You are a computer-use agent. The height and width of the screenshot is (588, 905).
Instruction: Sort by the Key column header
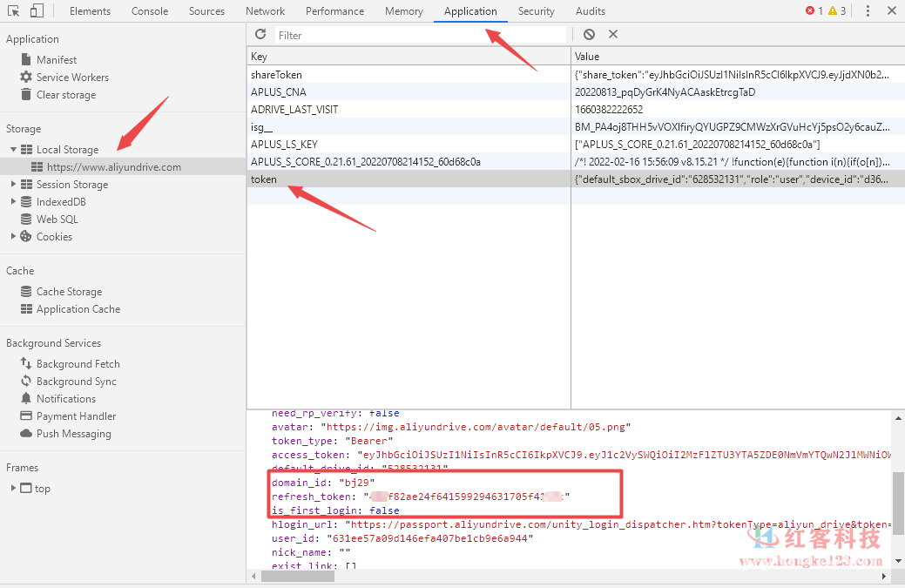click(x=409, y=56)
